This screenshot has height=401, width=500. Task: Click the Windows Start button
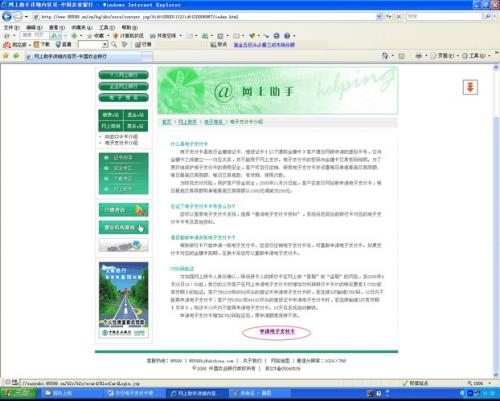click(x=18, y=393)
